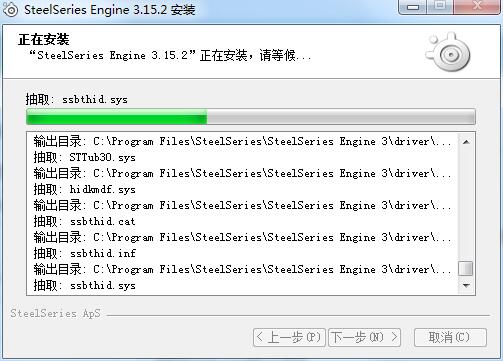Click the log list scrollbar thumb
Viewport: 503px width, 361px height.
click(x=466, y=268)
